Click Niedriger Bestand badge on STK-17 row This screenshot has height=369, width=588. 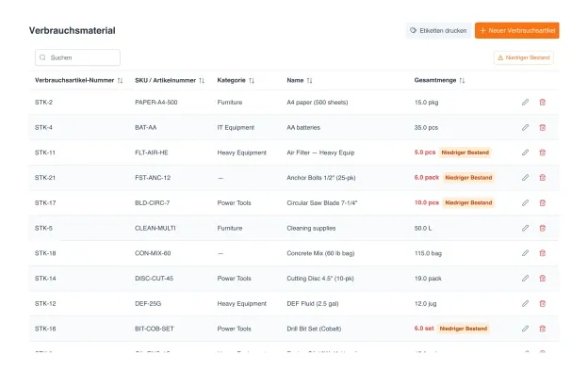[x=468, y=202]
